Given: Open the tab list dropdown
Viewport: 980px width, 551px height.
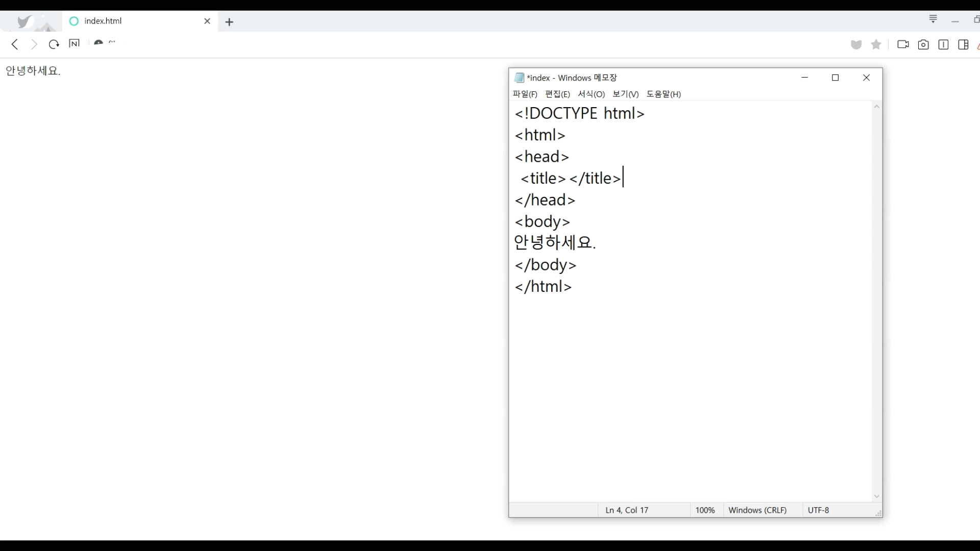Looking at the screenshot, I should click(933, 19).
